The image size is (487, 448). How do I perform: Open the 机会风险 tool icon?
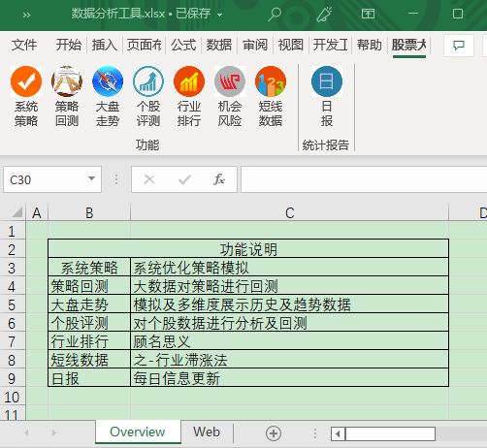[x=230, y=96]
